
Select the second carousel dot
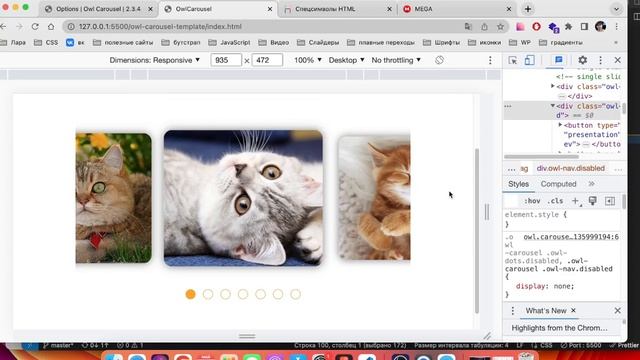pos(208,294)
